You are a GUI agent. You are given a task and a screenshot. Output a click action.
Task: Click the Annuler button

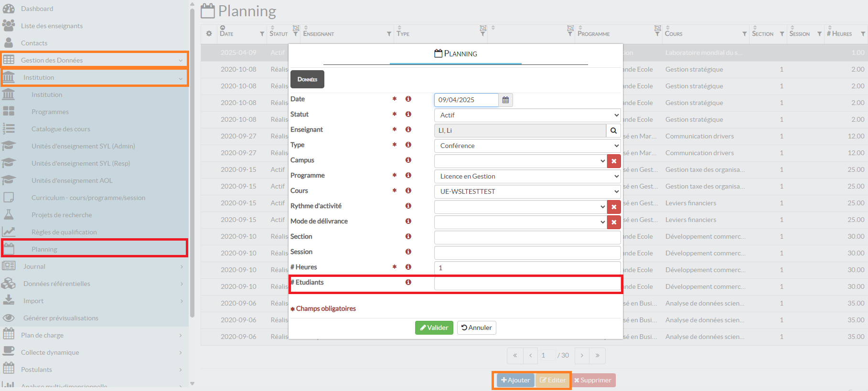click(x=476, y=328)
